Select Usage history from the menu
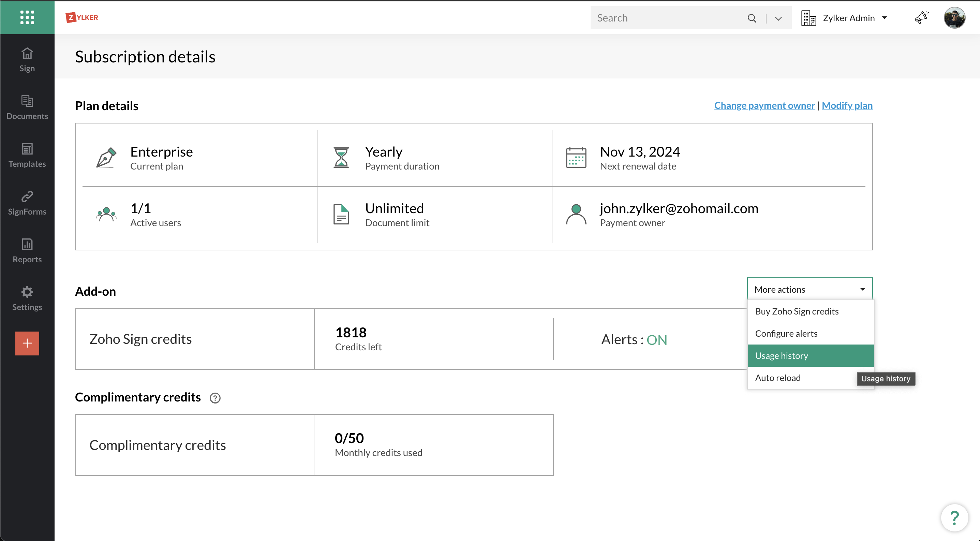 tap(810, 356)
